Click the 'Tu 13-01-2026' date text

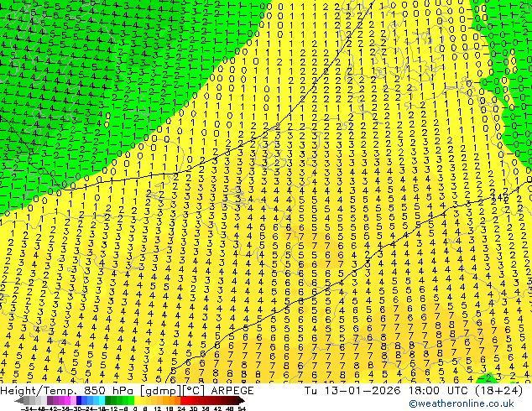352,391
